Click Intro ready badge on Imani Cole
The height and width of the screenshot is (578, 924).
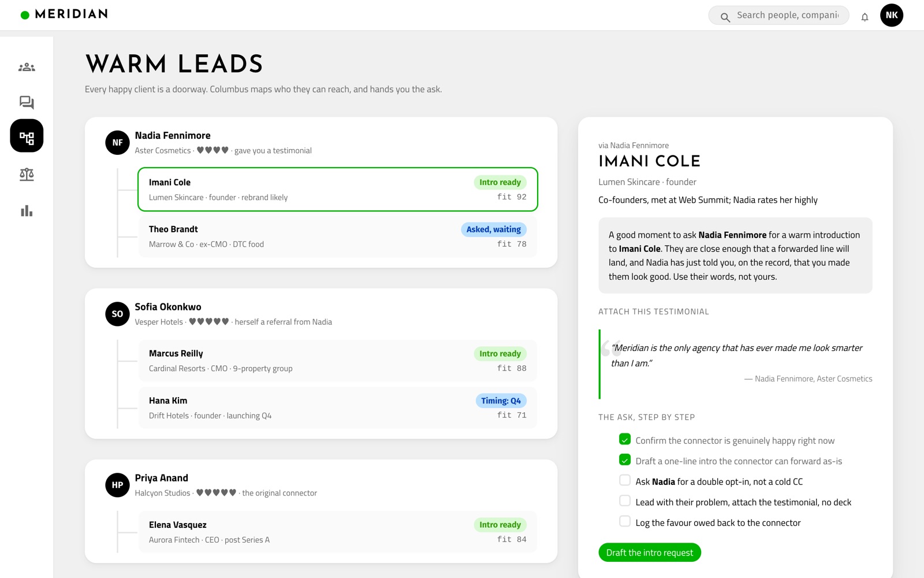500,182
